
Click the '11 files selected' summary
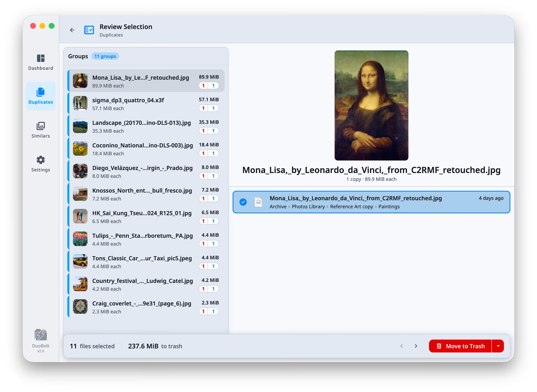click(x=92, y=346)
